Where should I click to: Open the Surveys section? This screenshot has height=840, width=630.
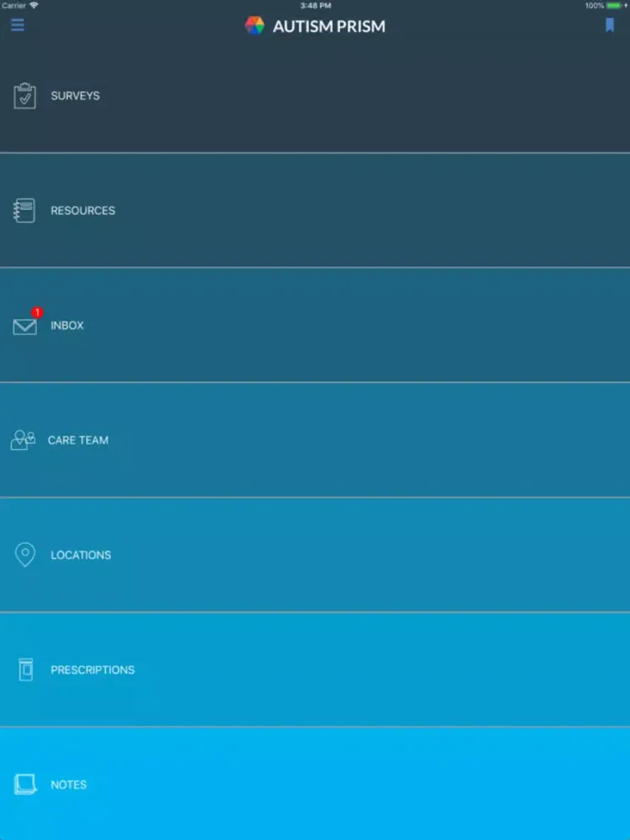click(315, 96)
